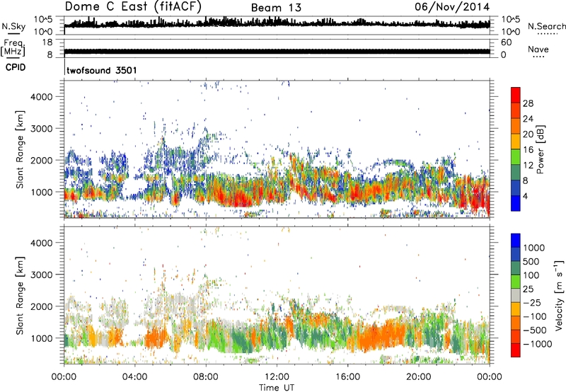Viewport: 566px width, 392px height.
Task: Click the 'Velocity [m s-1]' color bar label
Action: [x=560, y=295]
